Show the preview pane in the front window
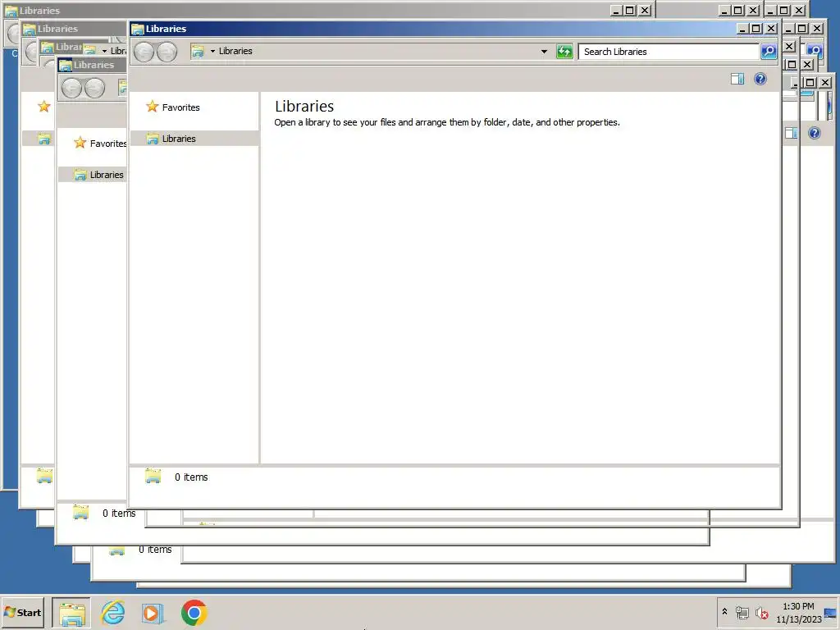 (x=737, y=80)
